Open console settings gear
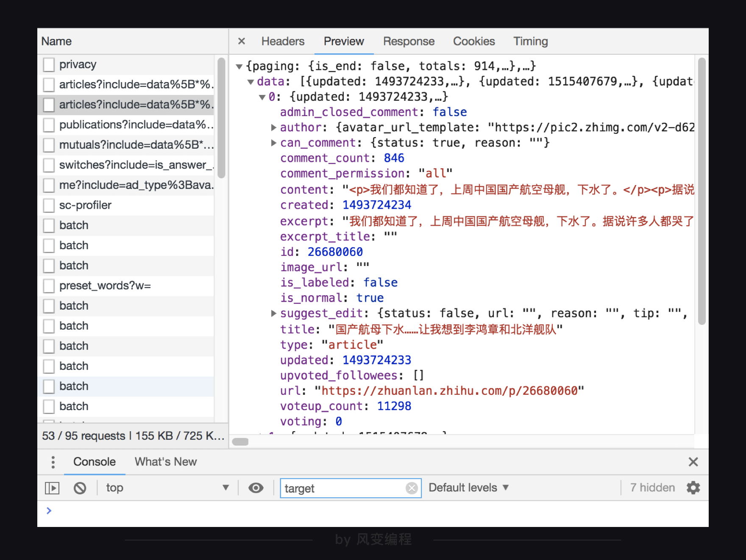The image size is (746, 560). (693, 488)
